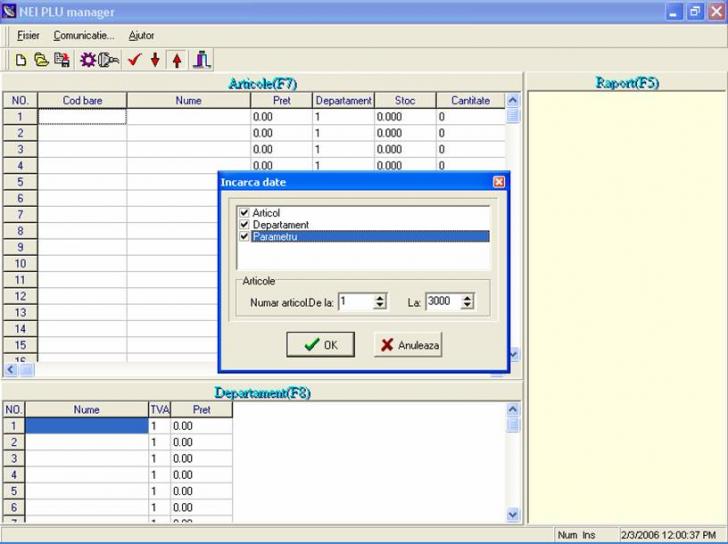
Task: Toggle the Departament checkbox
Action: click(x=245, y=225)
